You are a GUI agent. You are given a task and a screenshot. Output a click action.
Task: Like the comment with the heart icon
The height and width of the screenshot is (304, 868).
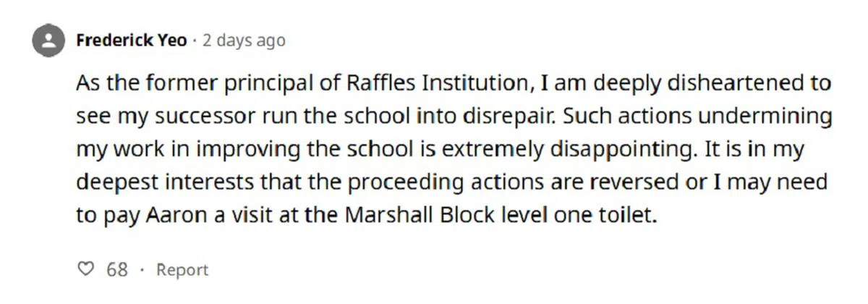(x=86, y=270)
